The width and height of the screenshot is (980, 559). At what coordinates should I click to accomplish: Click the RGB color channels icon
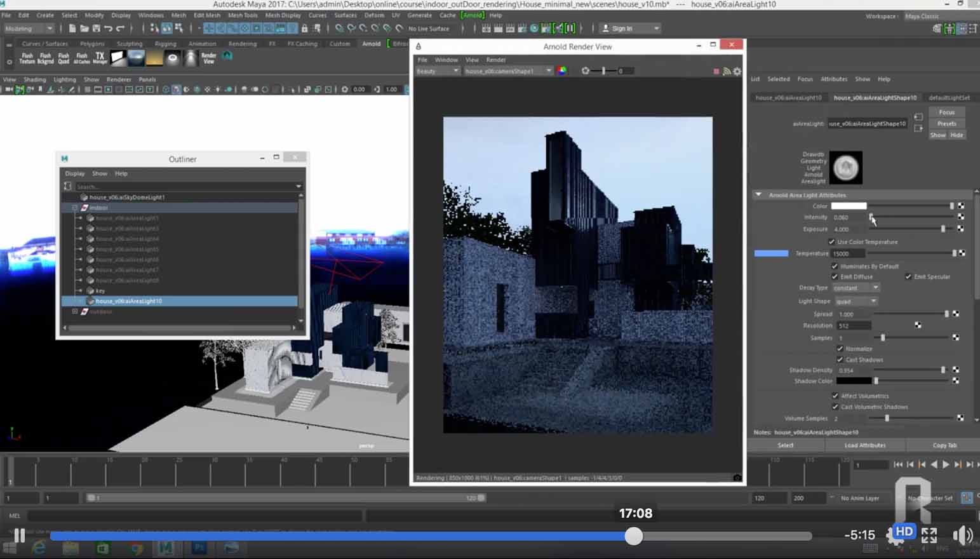[x=562, y=71]
